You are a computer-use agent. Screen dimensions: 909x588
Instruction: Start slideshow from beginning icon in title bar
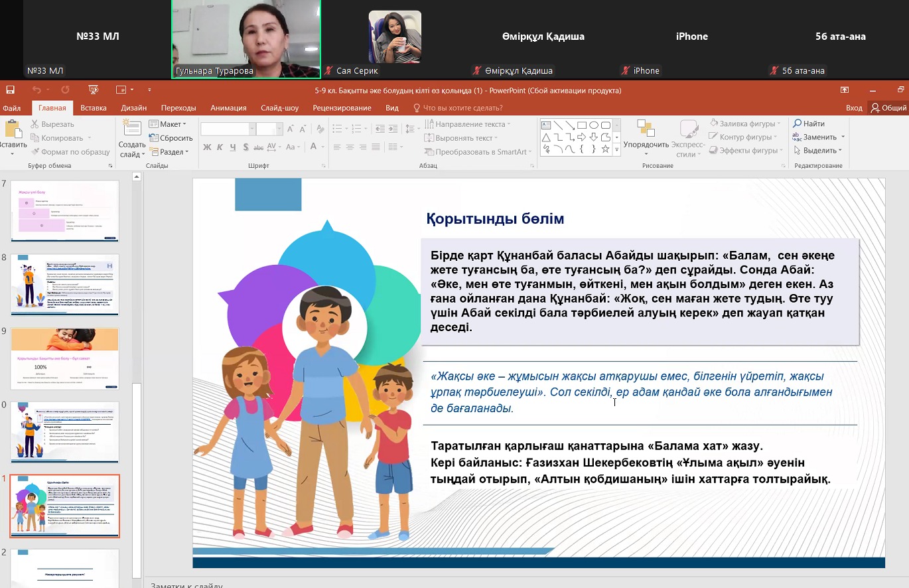[x=94, y=90]
